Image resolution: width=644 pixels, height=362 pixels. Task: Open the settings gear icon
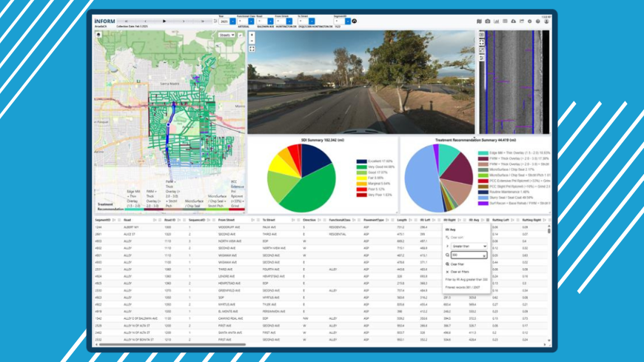click(x=529, y=21)
